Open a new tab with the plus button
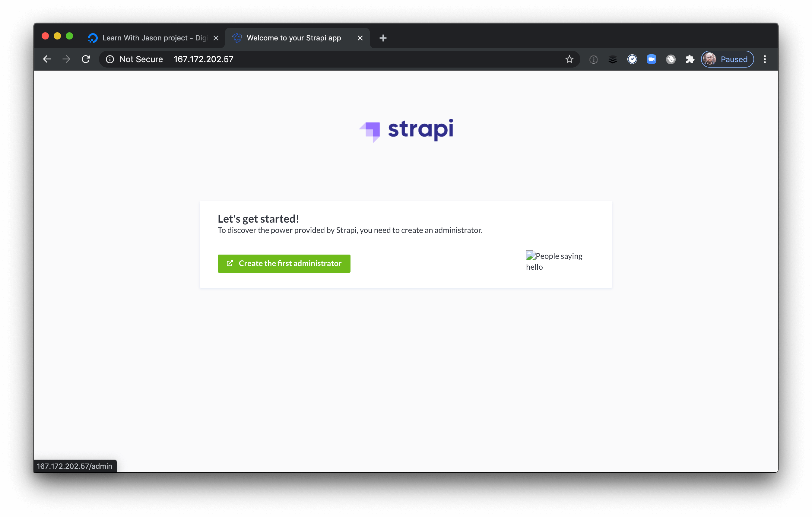This screenshot has height=517, width=812. [x=382, y=38]
